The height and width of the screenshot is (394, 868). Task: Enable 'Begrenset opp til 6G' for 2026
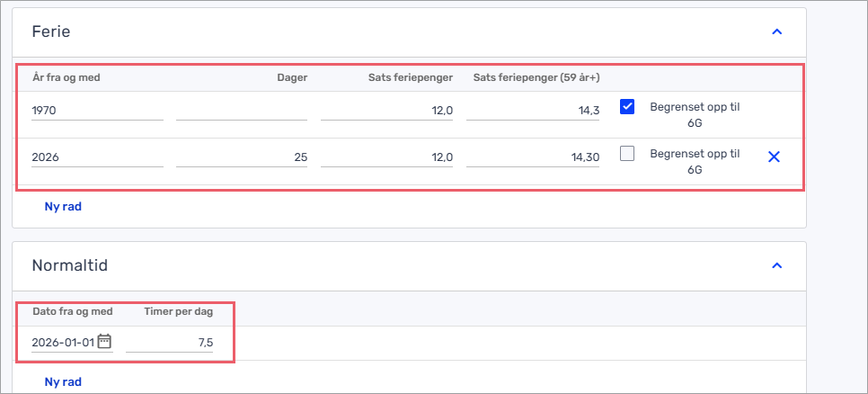628,154
